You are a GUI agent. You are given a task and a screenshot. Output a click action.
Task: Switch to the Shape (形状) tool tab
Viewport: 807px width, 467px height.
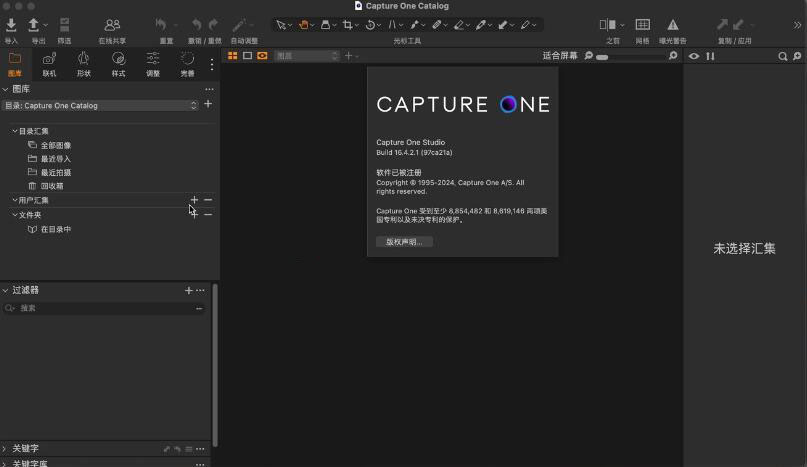(84, 64)
